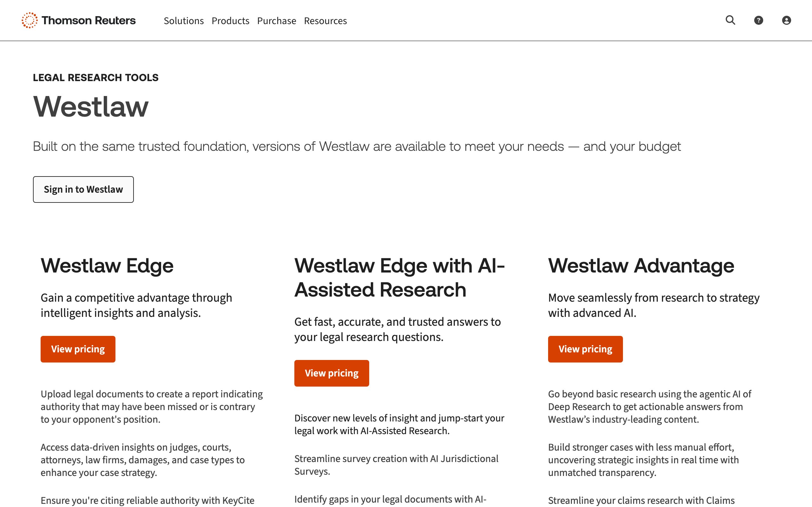View pricing for Edge with AI-Assisted Research
Viewport: 812px width, 507px height.
click(331, 373)
